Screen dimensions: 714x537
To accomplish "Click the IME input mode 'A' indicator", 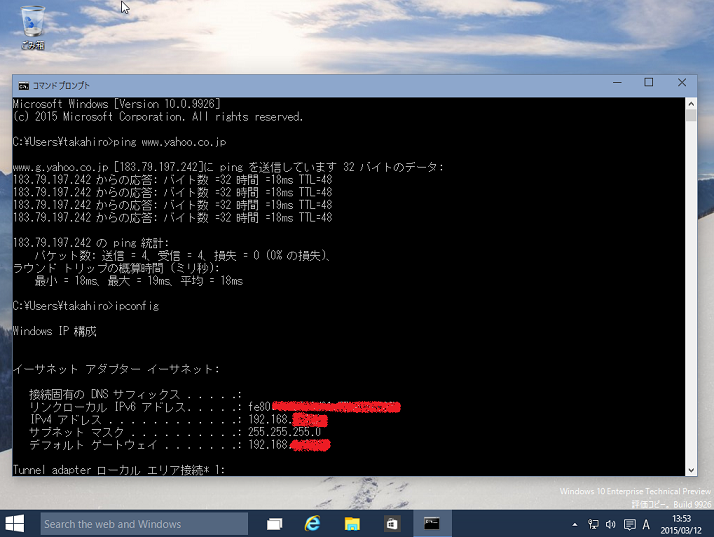I will 646,525.
